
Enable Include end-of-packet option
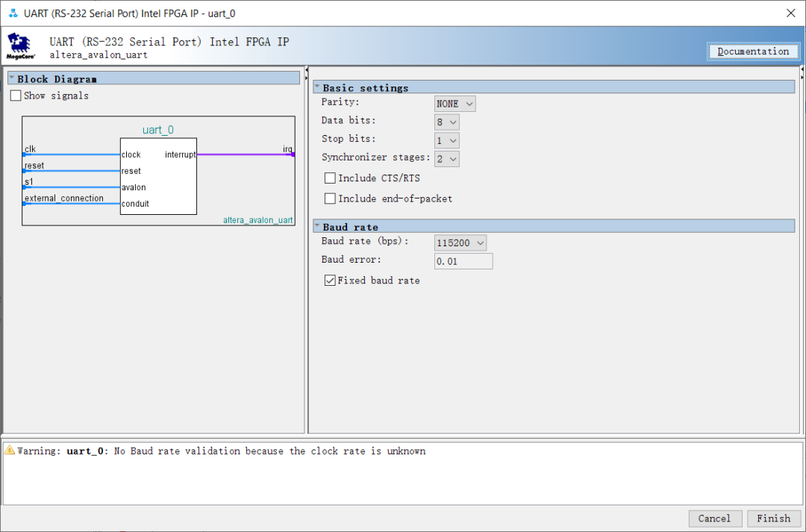(x=330, y=198)
